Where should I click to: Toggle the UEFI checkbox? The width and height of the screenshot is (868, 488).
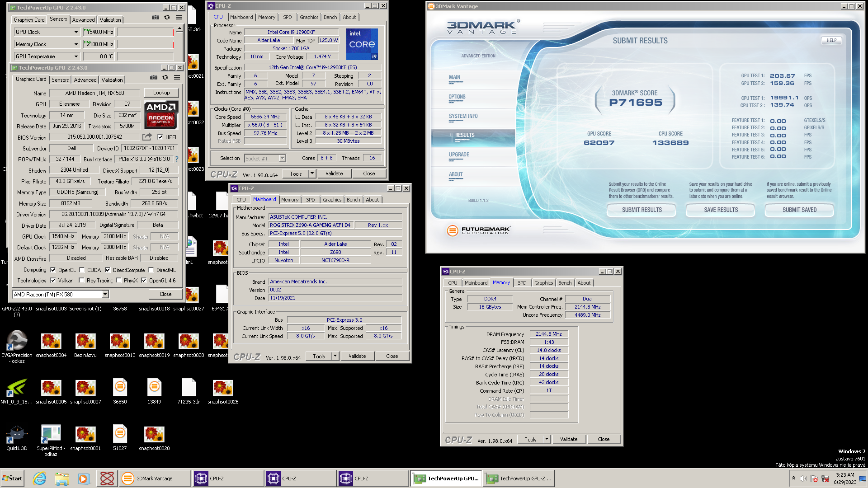click(160, 137)
